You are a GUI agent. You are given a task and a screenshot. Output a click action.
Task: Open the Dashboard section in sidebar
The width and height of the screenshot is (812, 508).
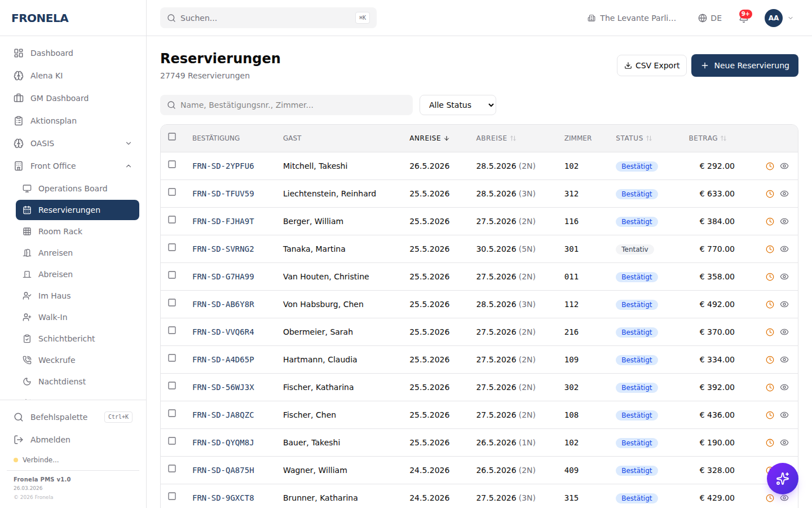click(x=51, y=52)
